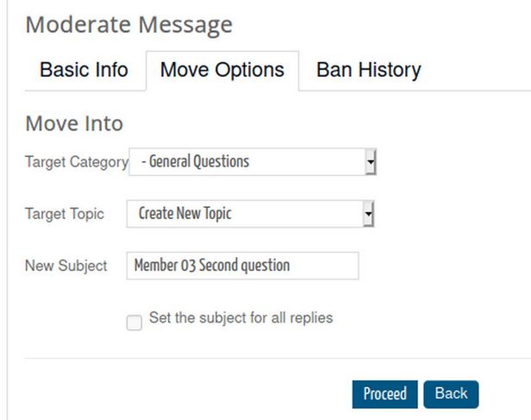Switch to the Basic Info tab
The height and width of the screenshot is (420, 531).
click(84, 70)
